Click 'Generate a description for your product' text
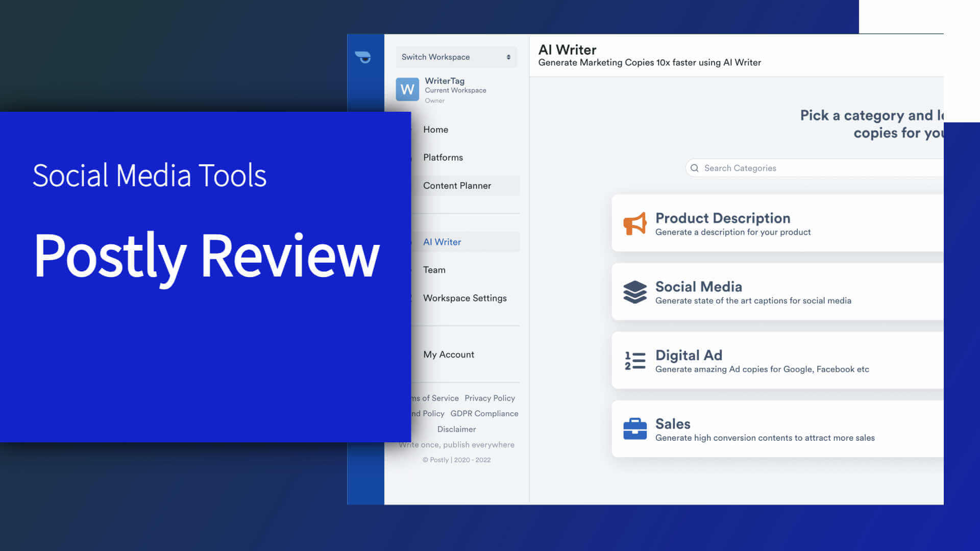The image size is (980, 551). [733, 232]
